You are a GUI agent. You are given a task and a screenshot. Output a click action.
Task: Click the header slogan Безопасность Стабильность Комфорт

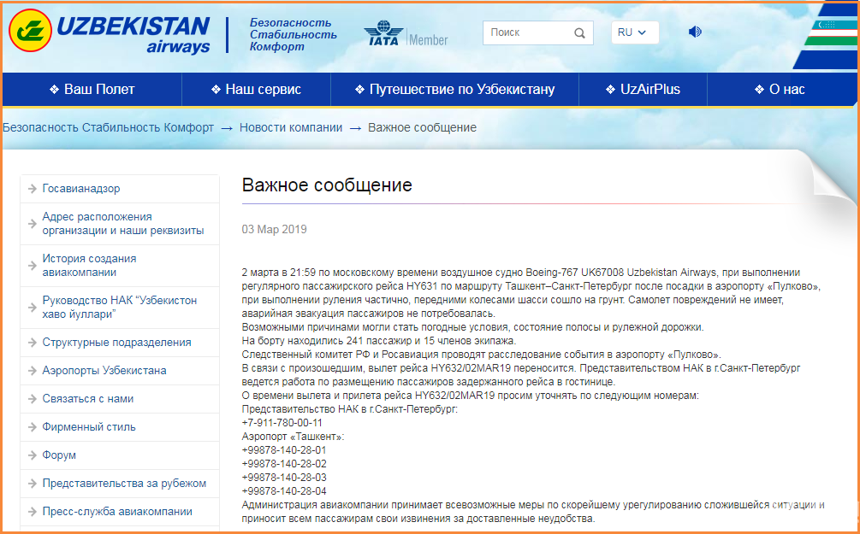(x=293, y=35)
